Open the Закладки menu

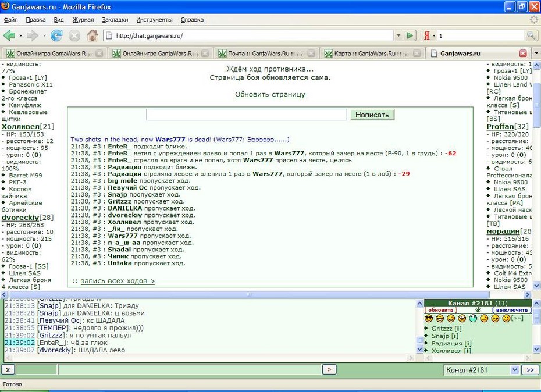tap(115, 20)
